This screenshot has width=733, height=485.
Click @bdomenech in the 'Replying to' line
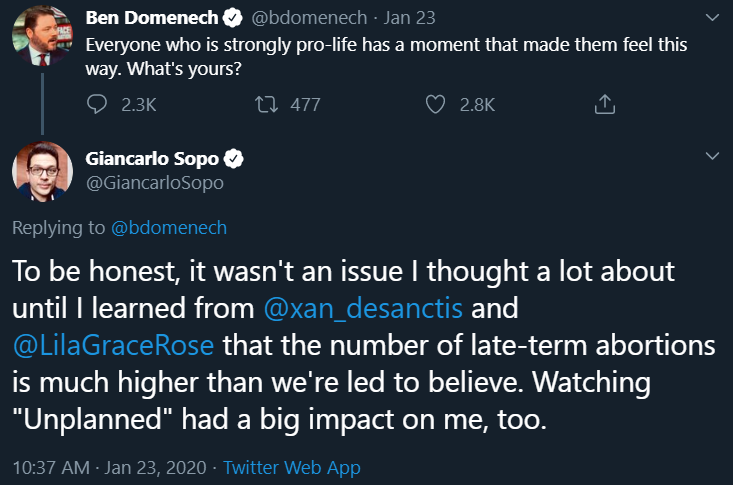coord(169,228)
